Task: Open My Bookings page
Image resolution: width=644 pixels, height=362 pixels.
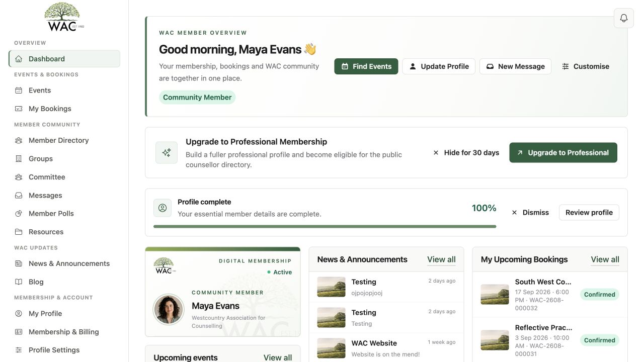Action: click(x=64, y=109)
